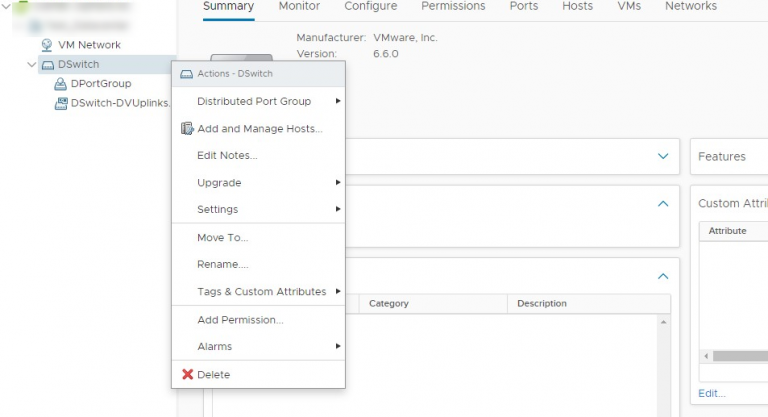This screenshot has width=768, height=417.
Task: Click the Add and Manage Hosts icon
Action: (x=187, y=129)
